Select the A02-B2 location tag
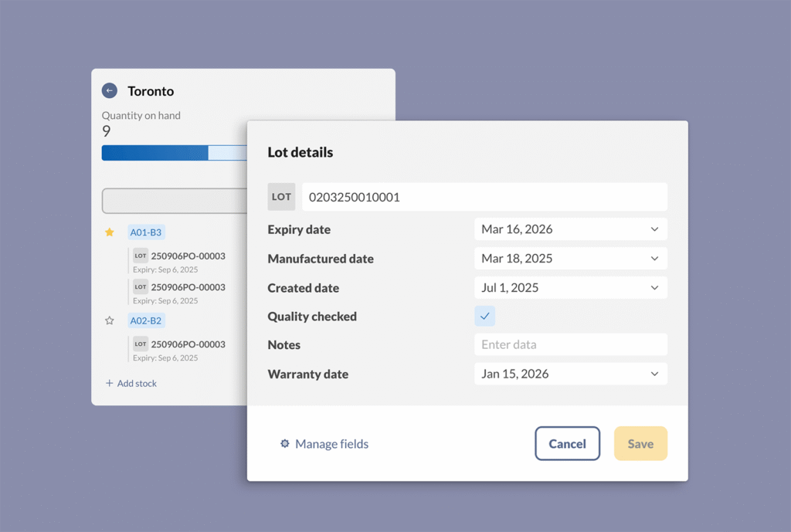 pos(146,320)
